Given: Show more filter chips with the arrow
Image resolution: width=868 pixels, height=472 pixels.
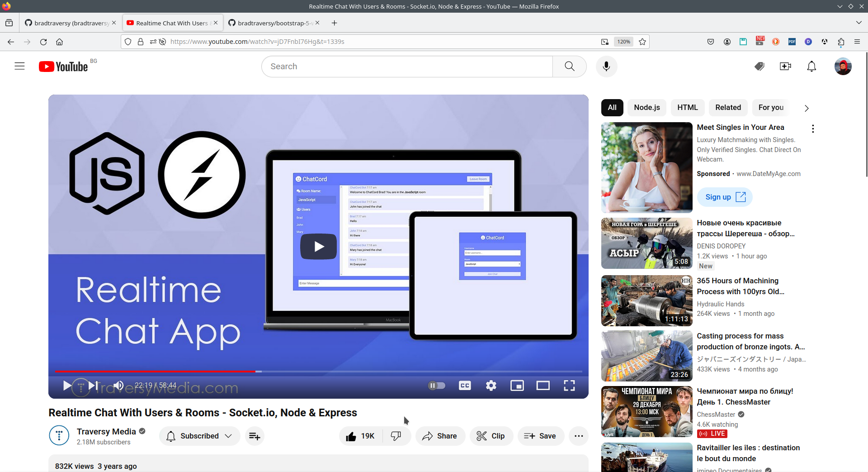Looking at the screenshot, I should pyautogui.click(x=807, y=108).
